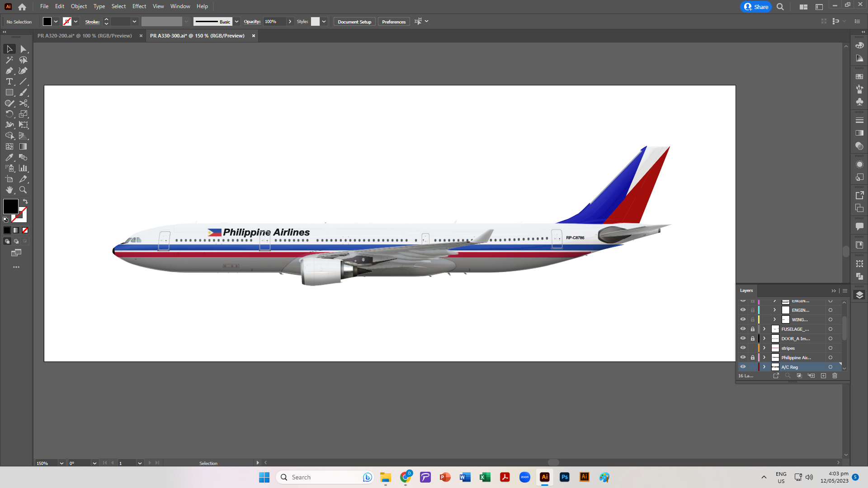This screenshot has width=868, height=488.
Task: Expand the A/C Reg layer
Action: click(x=764, y=367)
